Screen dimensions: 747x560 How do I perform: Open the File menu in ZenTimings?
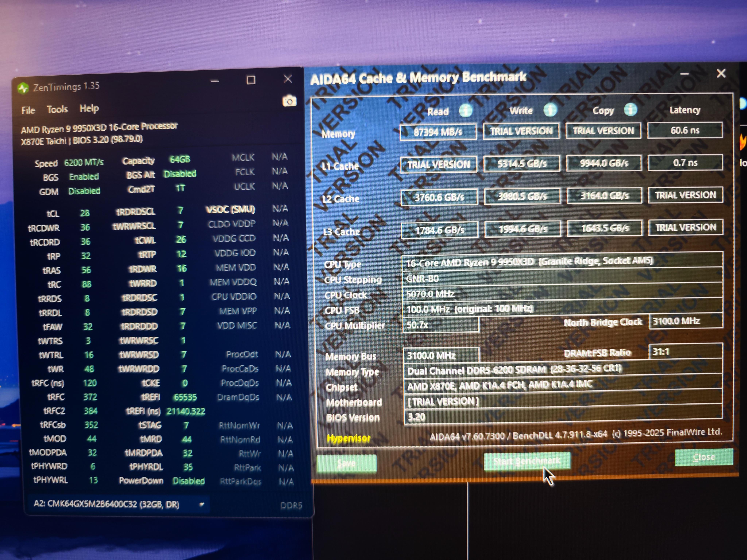28,110
